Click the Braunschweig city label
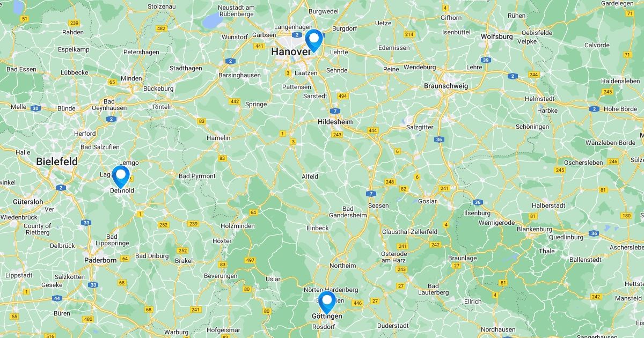The height and width of the screenshot is (338, 644). coord(446,86)
